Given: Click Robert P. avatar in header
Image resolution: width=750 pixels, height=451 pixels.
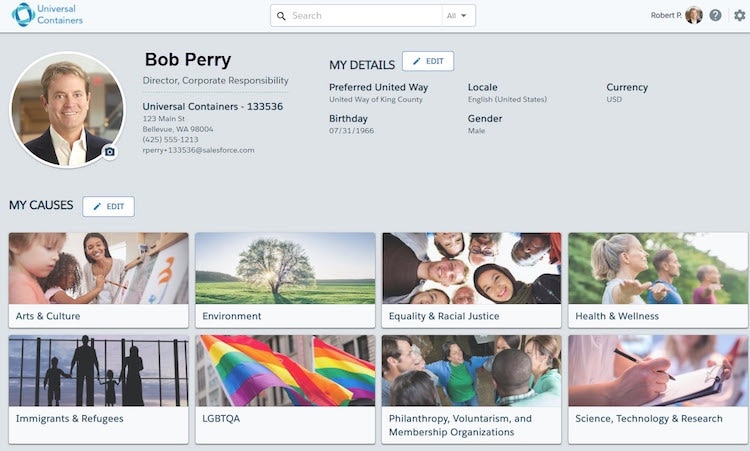Looking at the screenshot, I should (x=694, y=15).
